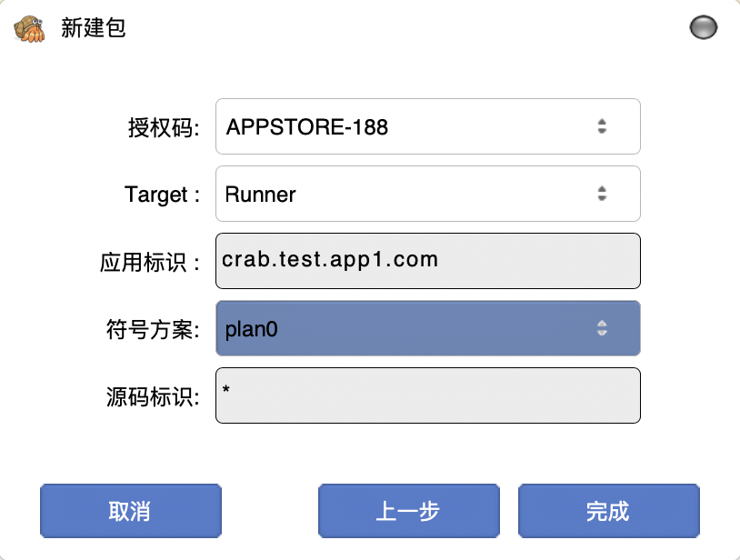This screenshot has height=560, width=740.
Task: Click the 授权码 field label
Action: 164,127
